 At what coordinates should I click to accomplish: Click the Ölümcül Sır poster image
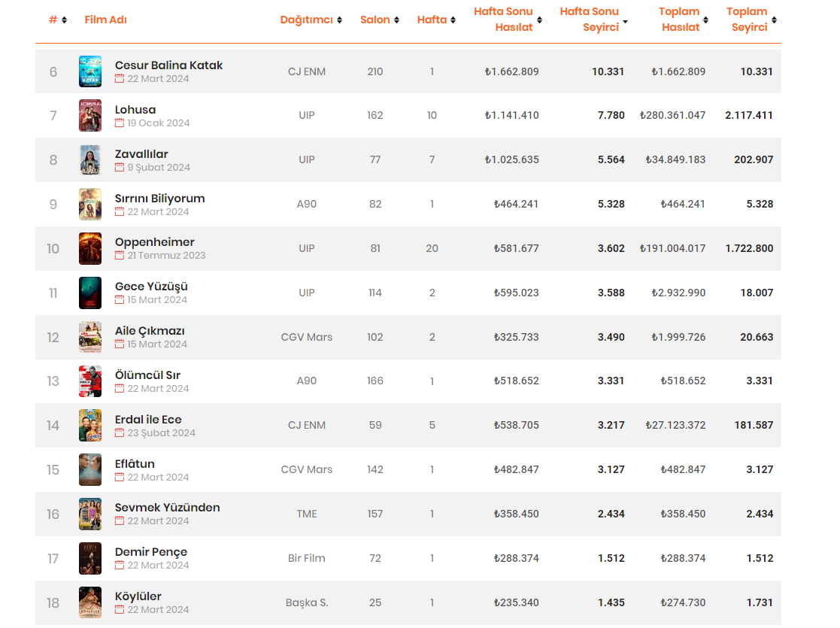coord(89,381)
